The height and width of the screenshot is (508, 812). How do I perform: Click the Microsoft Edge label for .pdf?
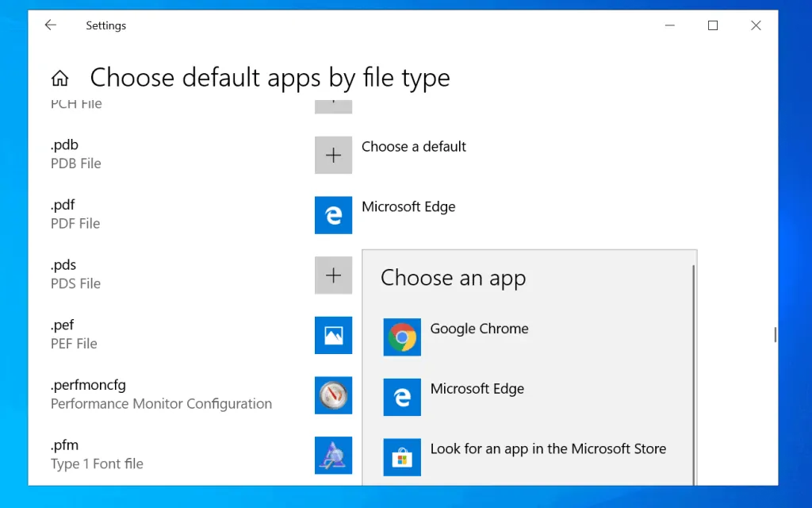(408, 207)
